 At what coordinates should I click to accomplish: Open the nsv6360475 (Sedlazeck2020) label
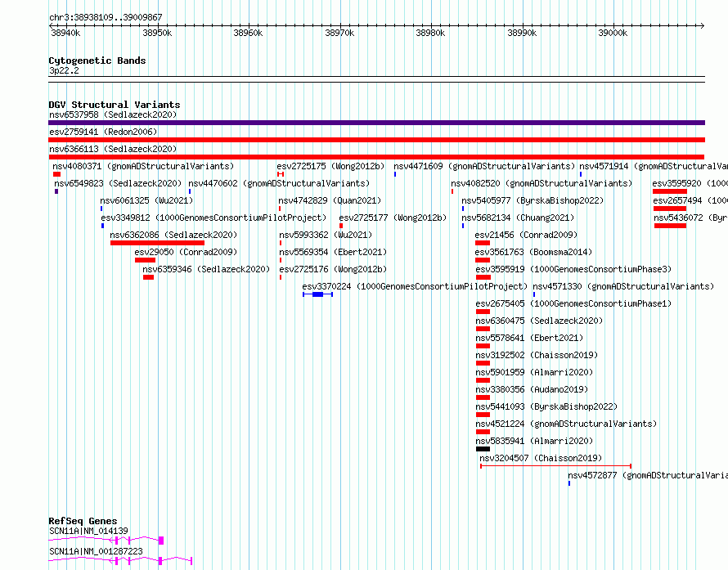539,321
